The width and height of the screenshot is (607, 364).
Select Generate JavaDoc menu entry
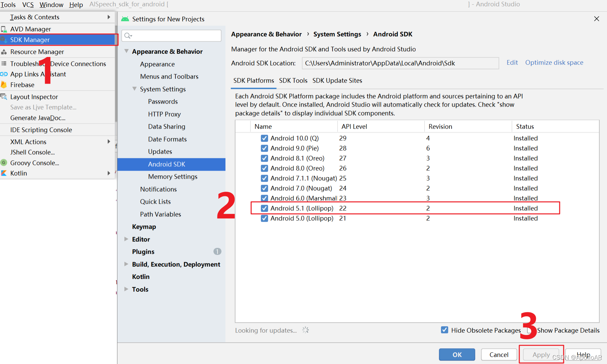pyautogui.click(x=58, y=118)
